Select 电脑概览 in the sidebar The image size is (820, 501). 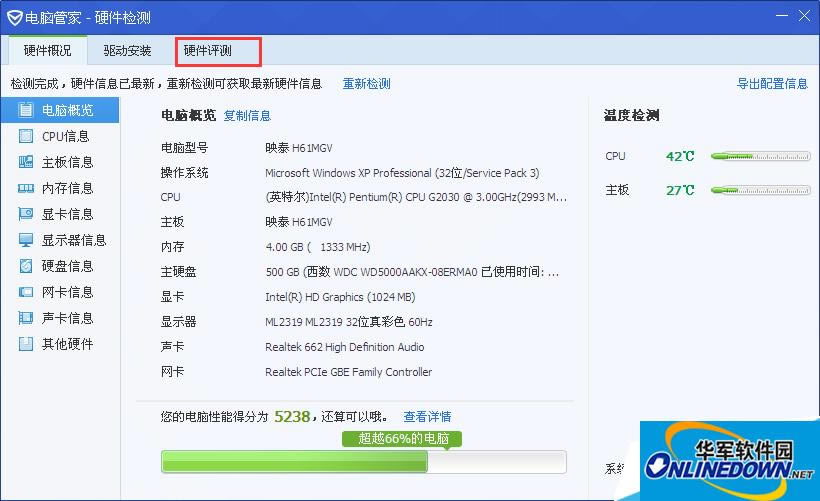pyautogui.click(x=60, y=110)
